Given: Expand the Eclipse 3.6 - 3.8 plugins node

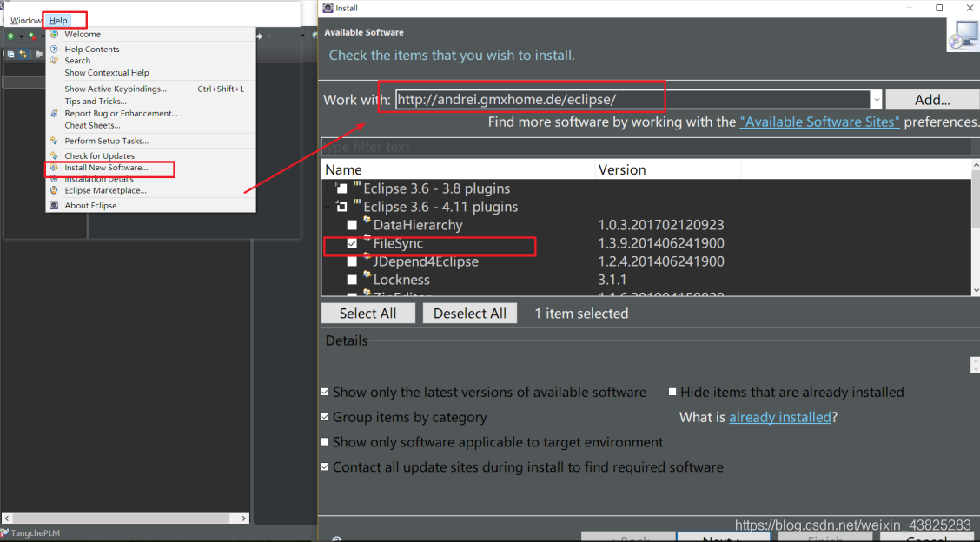Looking at the screenshot, I should (328, 188).
